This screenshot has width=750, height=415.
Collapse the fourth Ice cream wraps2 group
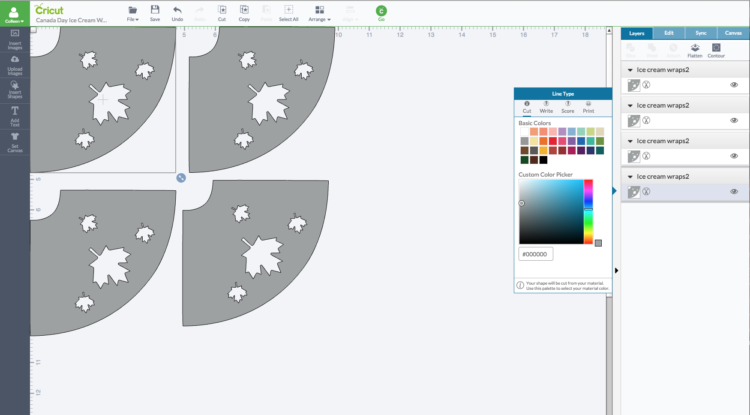pyautogui.click(x=630, y=176)
